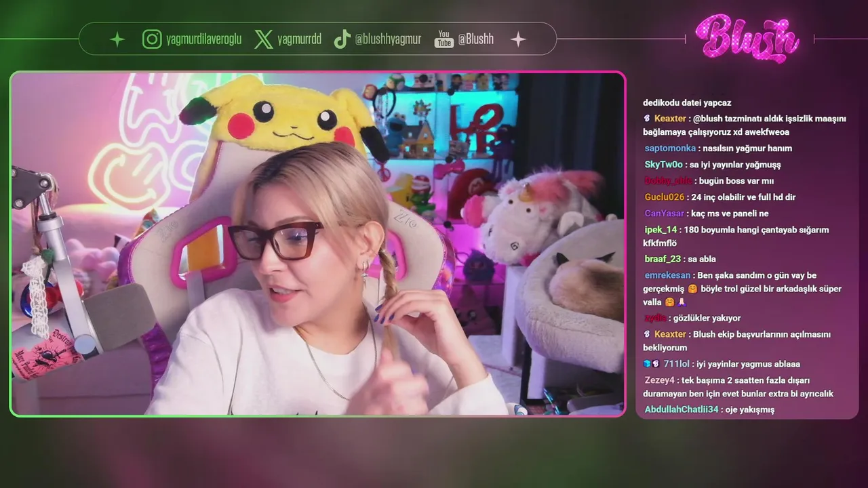This screenshot has height=488, width=868.
Task: Click the @blush mention in Keaxter's message
Action: 708,119
